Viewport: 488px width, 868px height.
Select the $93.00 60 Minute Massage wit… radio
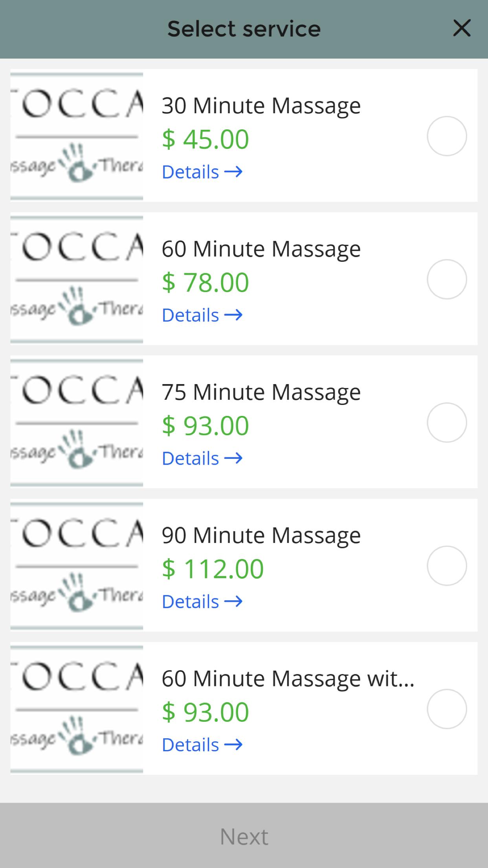447,709
